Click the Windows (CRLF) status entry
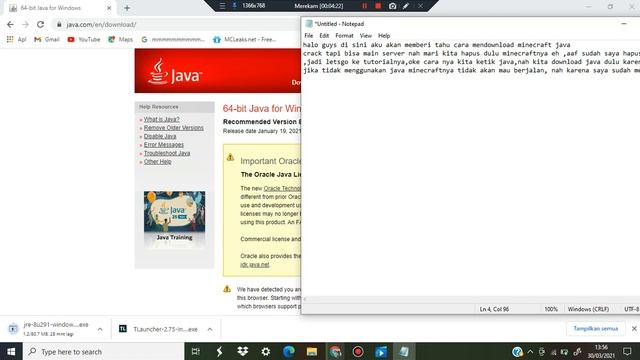This screenshot has height=360, width=640. [x=588, y=309]
